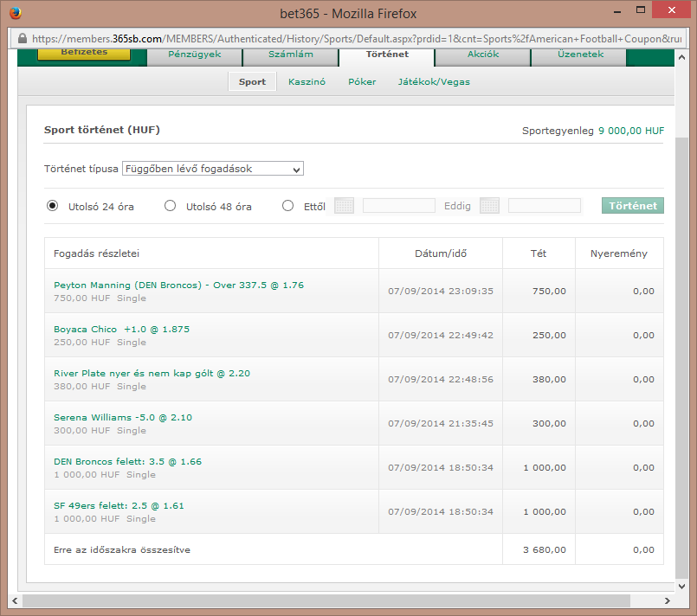Click the green Történet search button

tap(633, 206)
